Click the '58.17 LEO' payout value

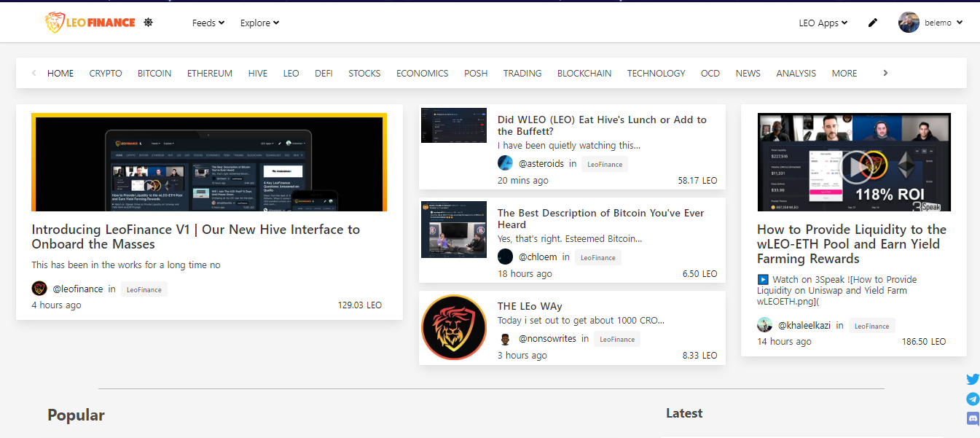[x=697, y=180]
